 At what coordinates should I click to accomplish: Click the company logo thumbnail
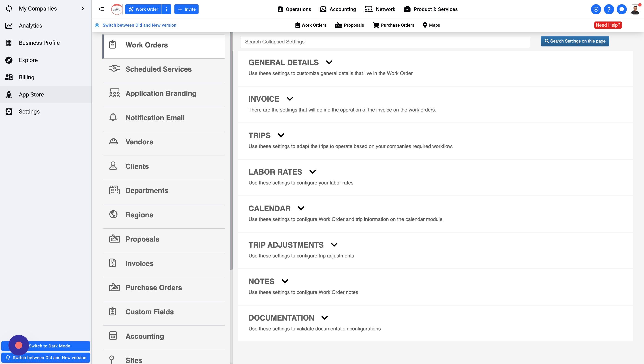tap(117, 9)
